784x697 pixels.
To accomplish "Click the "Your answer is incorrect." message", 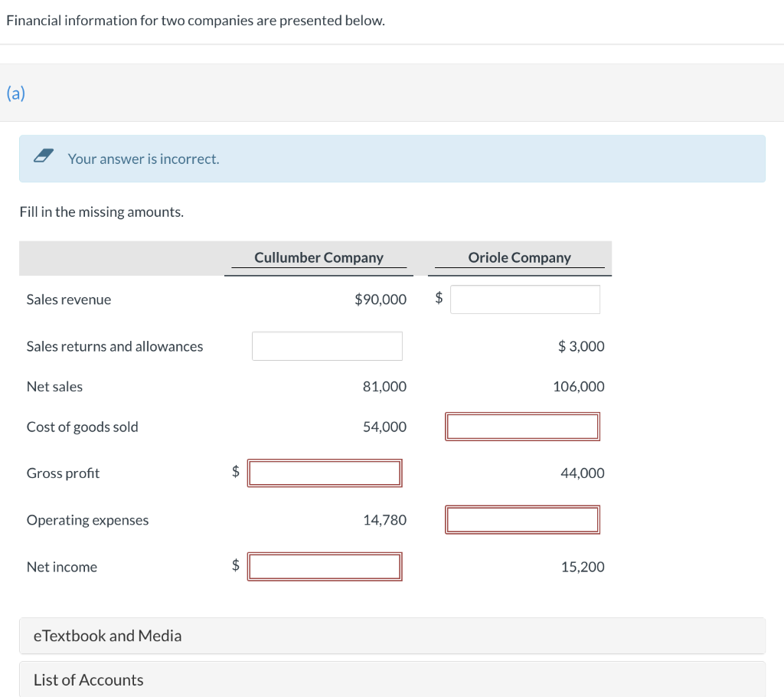I will pyautogui.click(x=143, y=159).
